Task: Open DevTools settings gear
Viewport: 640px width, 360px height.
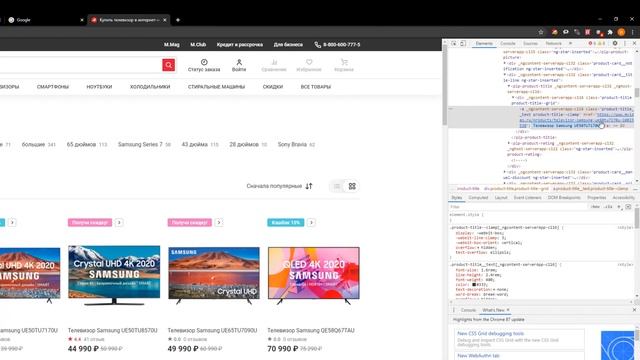Action: pyautogui.click(x=615, y=43)
